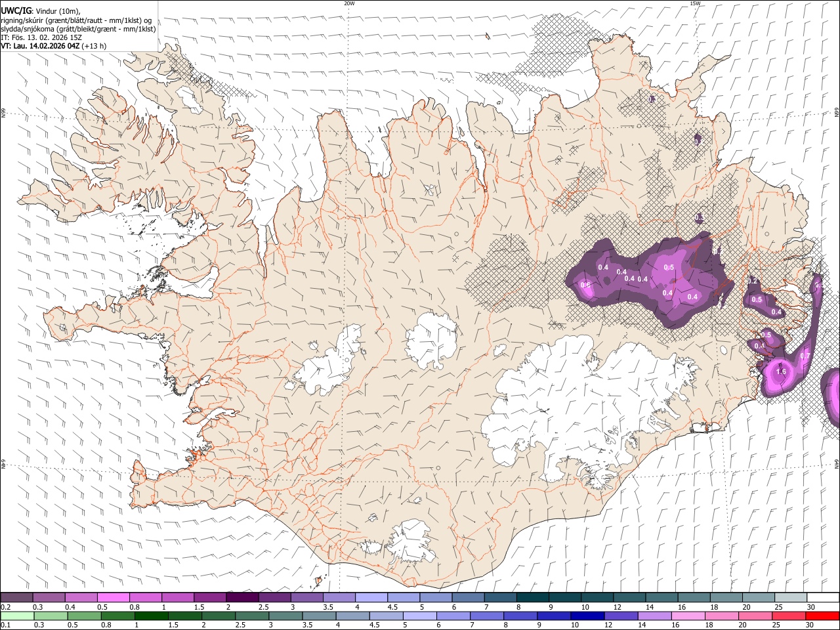Pick the dark navy 10 swatch in lower legend
Screen dimensions: 840x630
587,616
